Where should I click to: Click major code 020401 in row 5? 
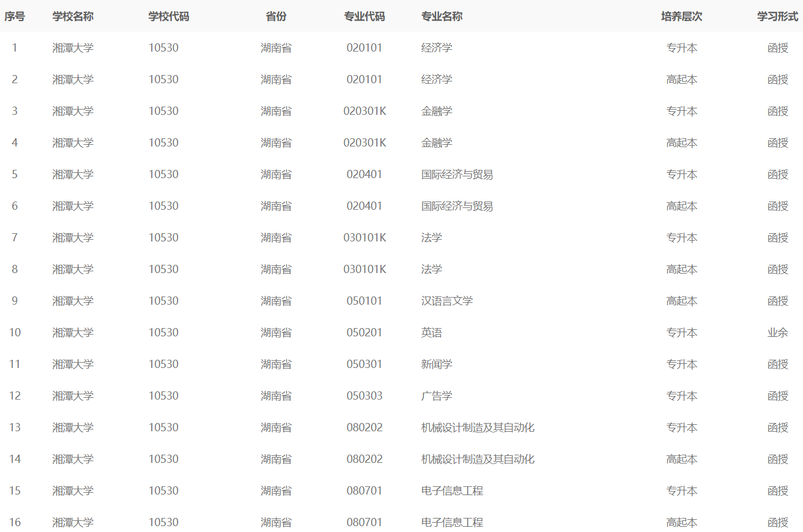[365, 175]
